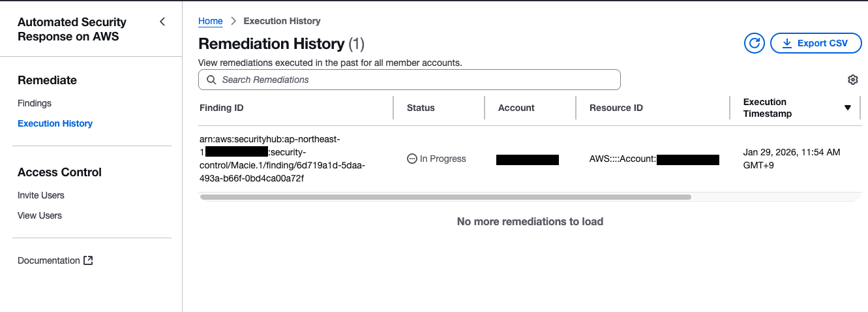This screenshot has height=312, width=868.
Task: Click the Resource ID column header
Action: [x=616, y=108]
